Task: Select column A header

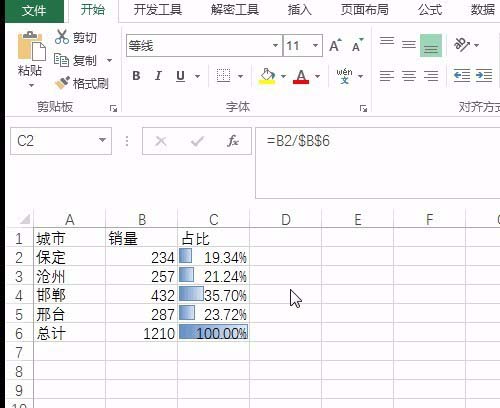Action: (x=69, y=219)
